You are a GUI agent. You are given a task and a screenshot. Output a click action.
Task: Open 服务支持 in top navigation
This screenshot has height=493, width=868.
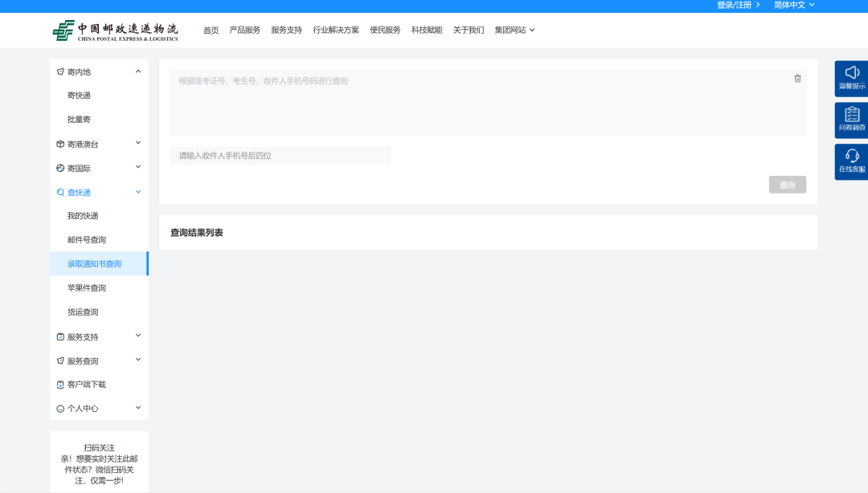pos(286,30)
